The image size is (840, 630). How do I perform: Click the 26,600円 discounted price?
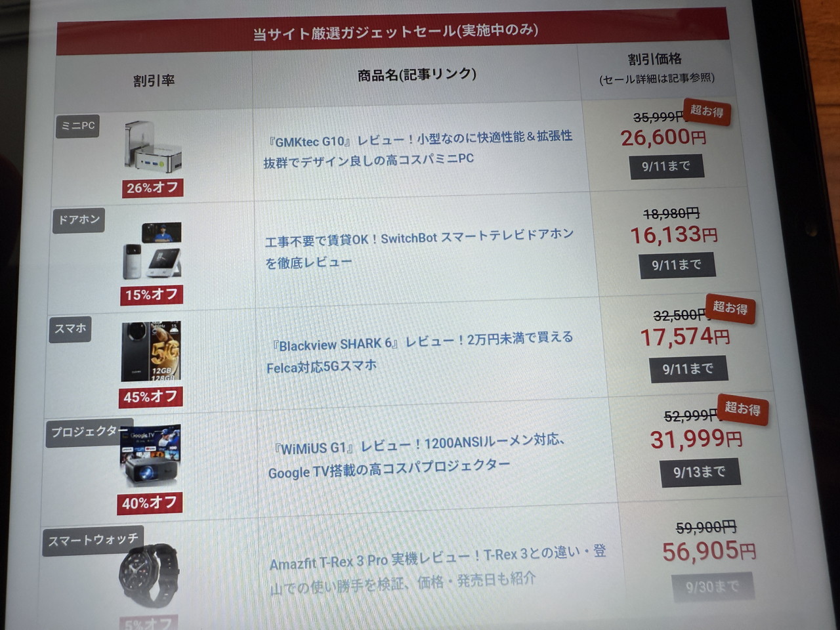click(663, 138)
